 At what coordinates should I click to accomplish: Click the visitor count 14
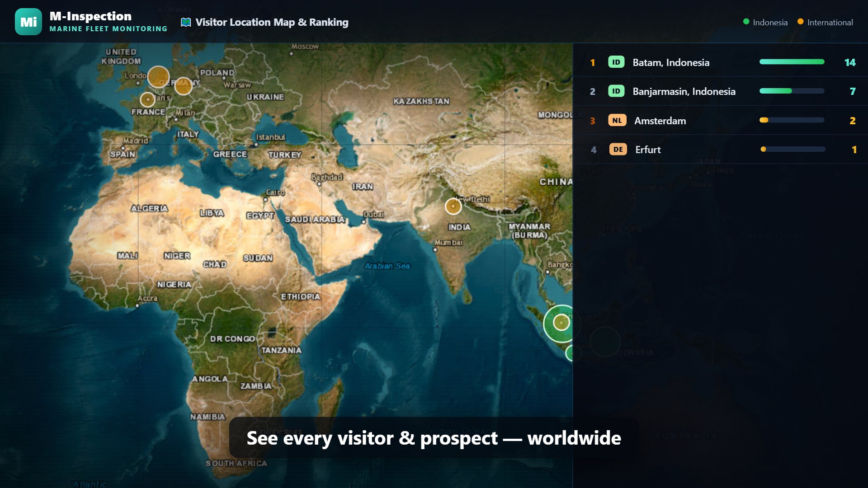(850, 62)
